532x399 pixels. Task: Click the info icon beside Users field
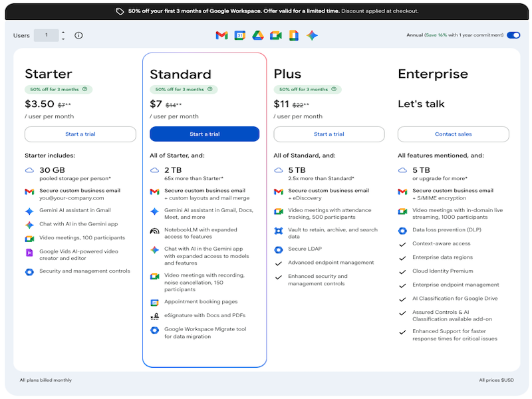click(x=78, y=35)
